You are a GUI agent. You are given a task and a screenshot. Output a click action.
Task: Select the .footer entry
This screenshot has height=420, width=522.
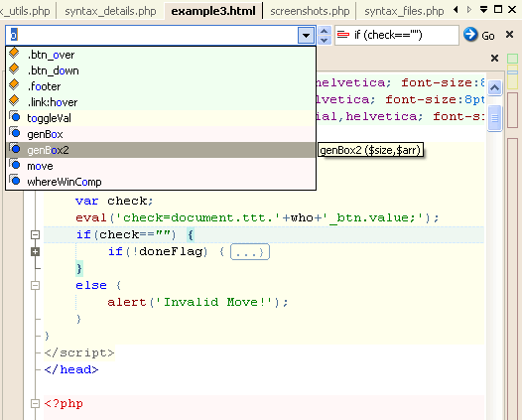coord(161,86)
